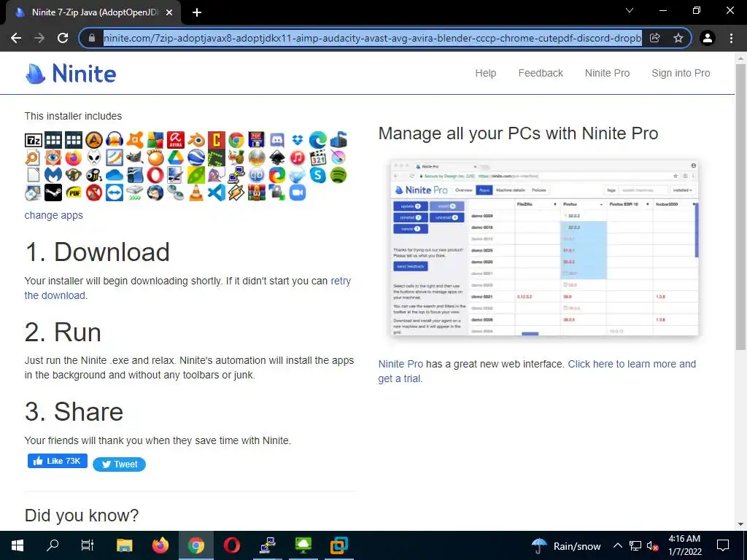Click the CCCP codec pack icon

[216, 140]
